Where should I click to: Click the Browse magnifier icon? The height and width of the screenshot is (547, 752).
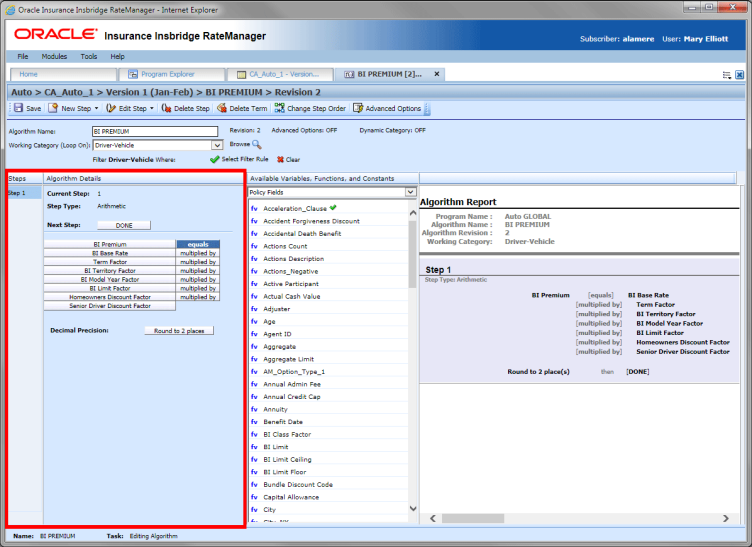[x=257, y=144]
